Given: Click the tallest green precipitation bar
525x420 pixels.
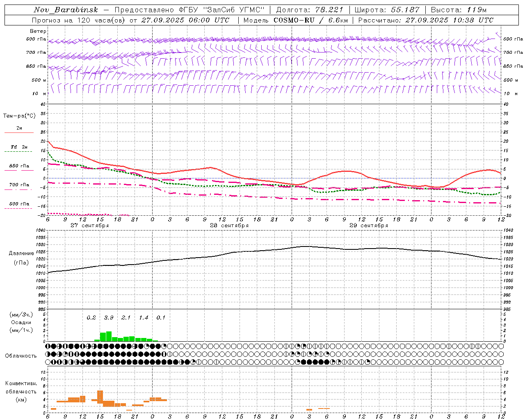Looking at the screenshot, I should tap(109, 336).
